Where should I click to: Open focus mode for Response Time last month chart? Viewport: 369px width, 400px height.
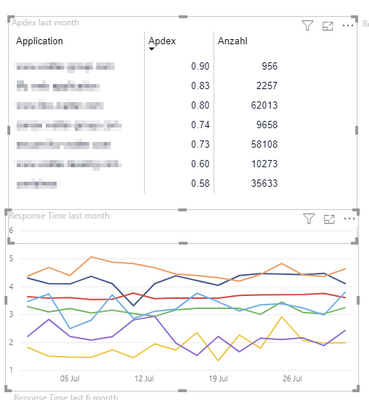point(329,219)
